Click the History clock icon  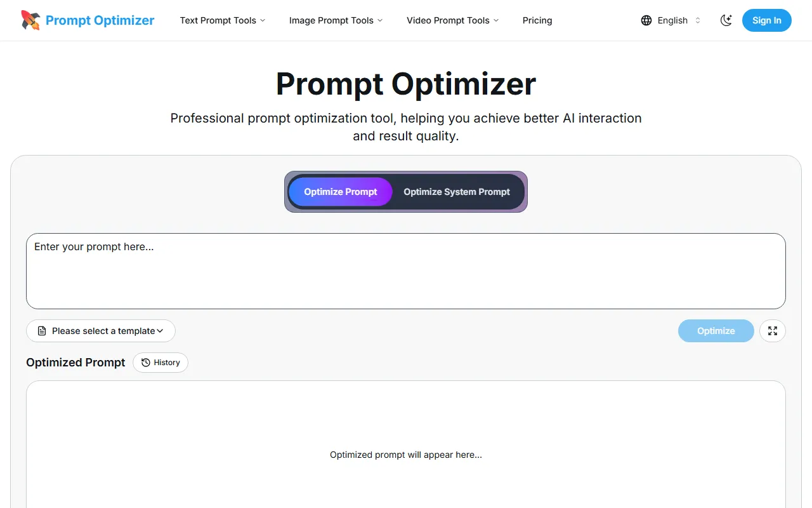coord(146,363)
